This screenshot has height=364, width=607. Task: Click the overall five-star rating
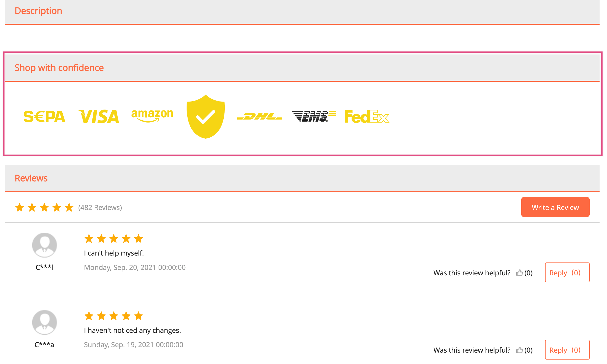click(44, 208)
